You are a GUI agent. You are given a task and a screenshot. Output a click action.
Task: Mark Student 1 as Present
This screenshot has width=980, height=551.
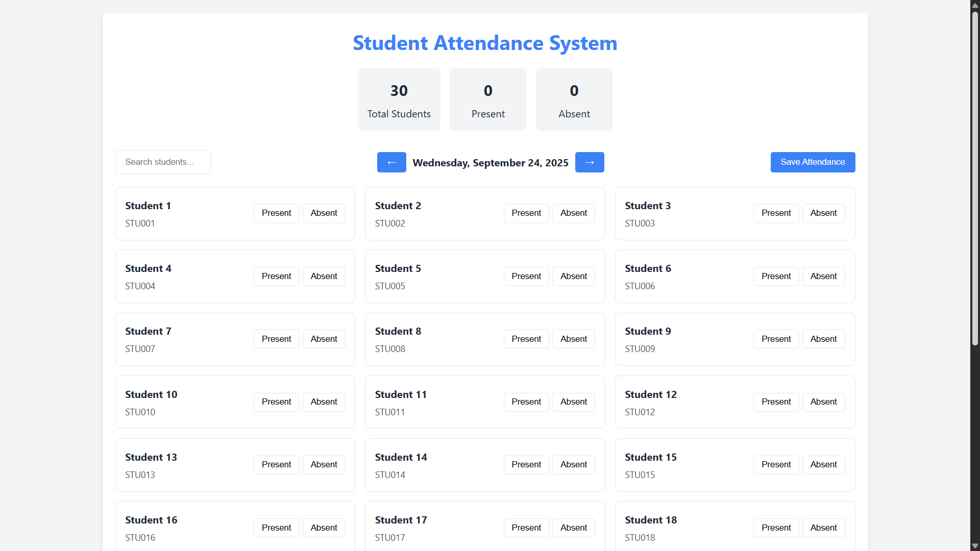[276, 213]
